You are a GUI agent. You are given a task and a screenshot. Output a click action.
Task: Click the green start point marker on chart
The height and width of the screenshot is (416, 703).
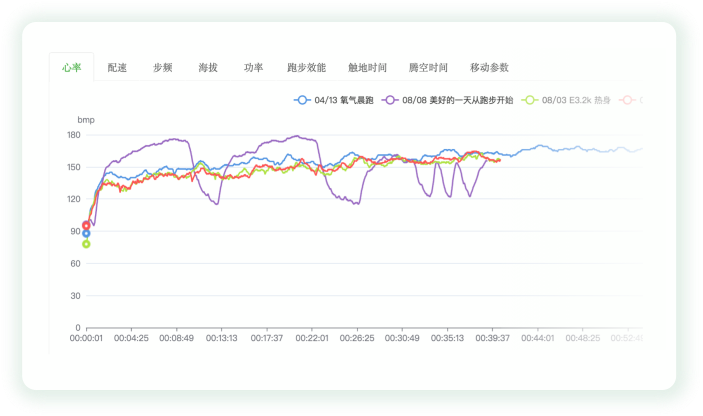pos(86,244)
